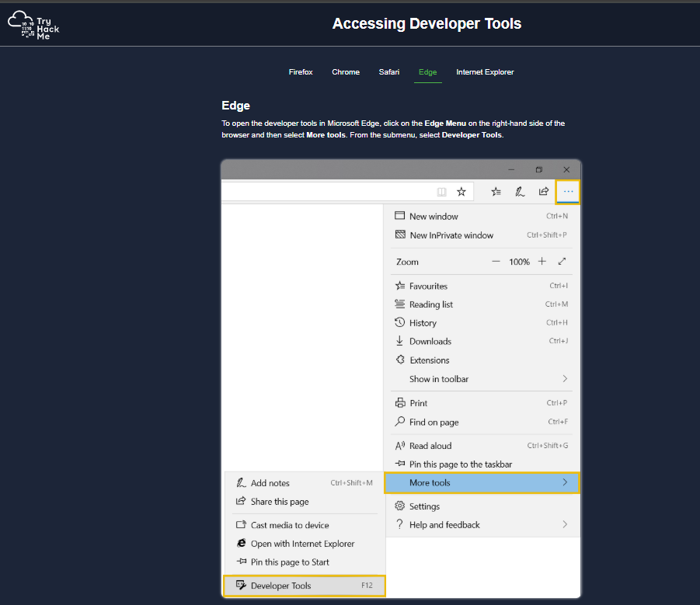Click the Find on page magnifier icon
The width and height of the screenshot is (700, 605).
coord(399,422)
